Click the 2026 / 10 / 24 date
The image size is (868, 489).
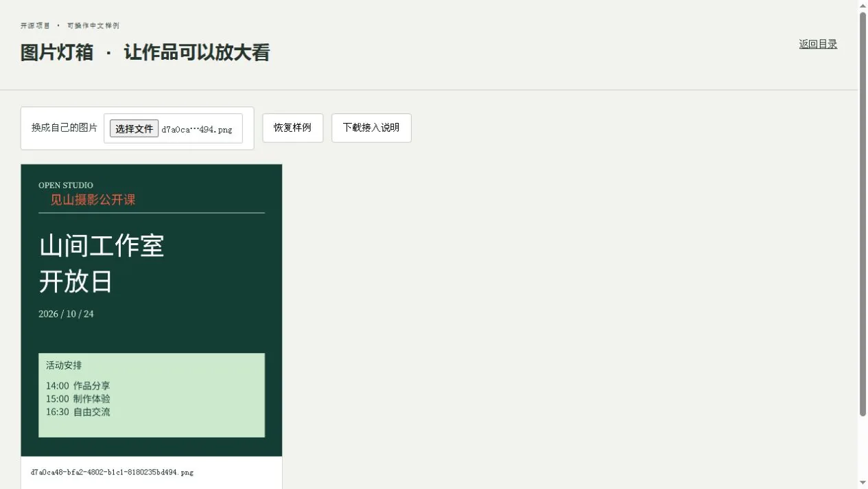(66, 314)
